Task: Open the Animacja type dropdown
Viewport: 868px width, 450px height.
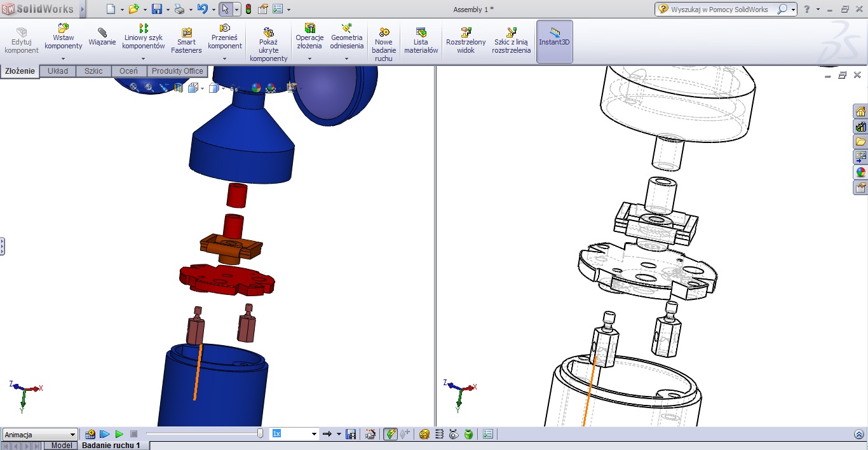Action: [x=72, y=434]
